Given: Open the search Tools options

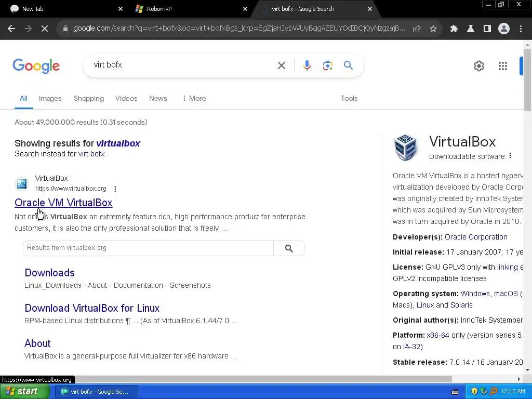Looking at the screenshot, I should point(349,98).
